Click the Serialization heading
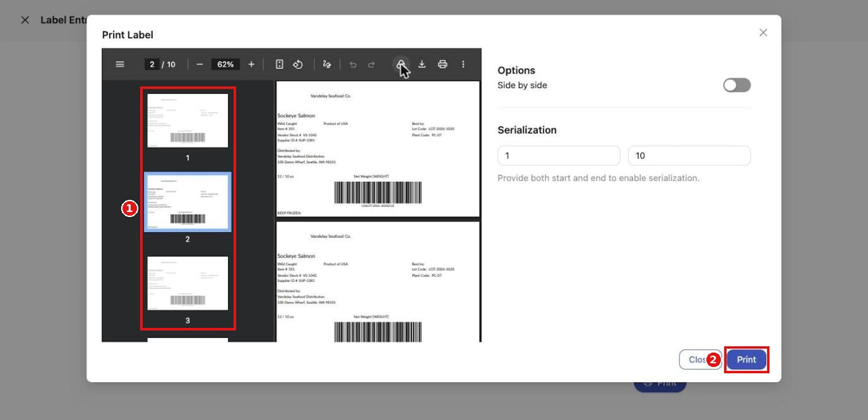This screenshot has width=868, height=420. pos(527,130)
